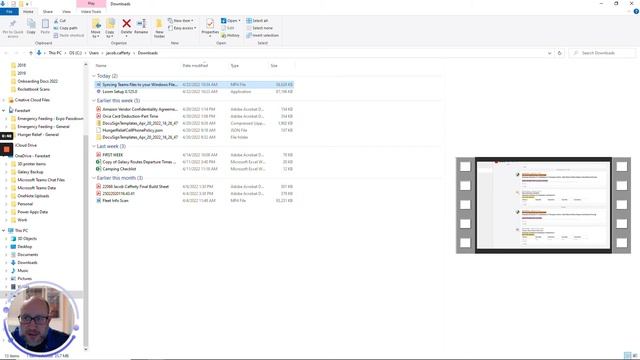This screenshot has width=640, height=360.
Task: Click the blue Help question mark icon
Action: pos(636,11)
